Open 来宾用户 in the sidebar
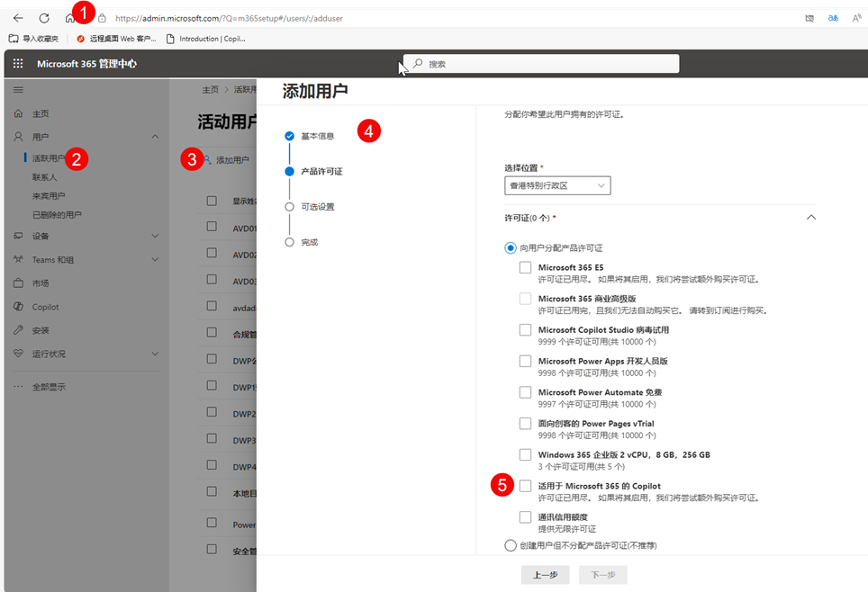Screen dimensions: 868x592 (x=49, y=196)
